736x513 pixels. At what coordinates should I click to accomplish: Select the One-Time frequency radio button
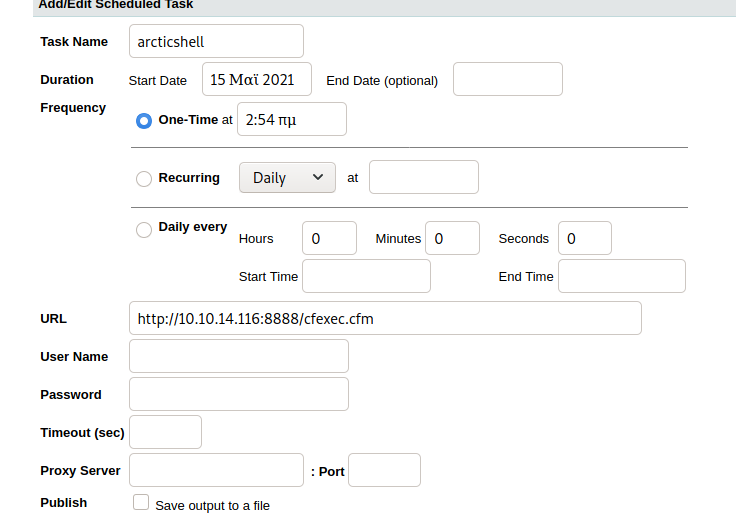click(144, 121)
